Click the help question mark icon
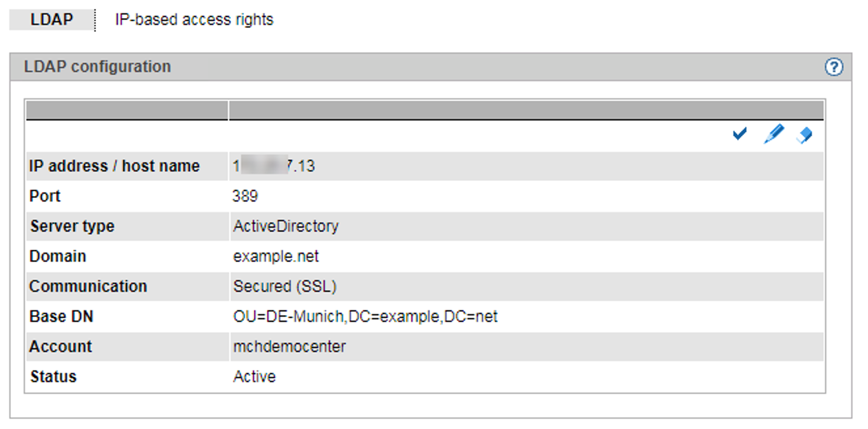The width and height of the screenshot is (868, 429). [833, 67]
